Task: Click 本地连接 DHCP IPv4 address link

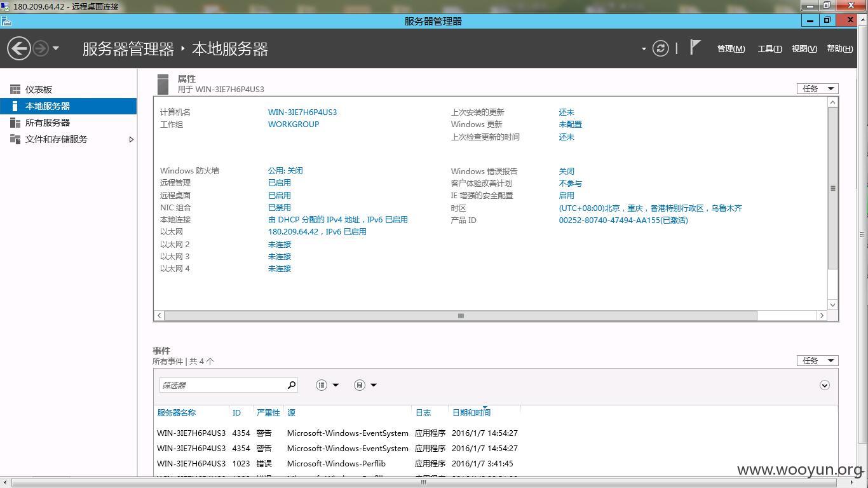Action: tap(338, 219)
